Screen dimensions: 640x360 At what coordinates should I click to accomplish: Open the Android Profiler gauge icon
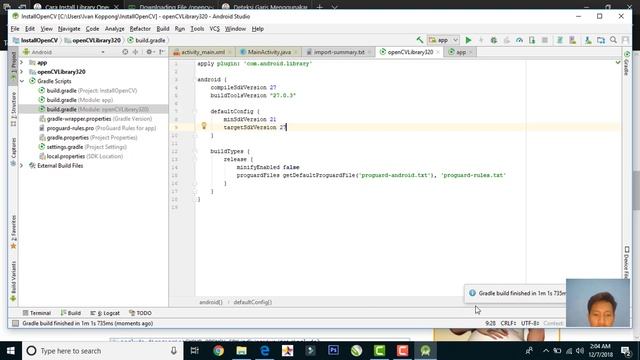[x=519, y=40]
